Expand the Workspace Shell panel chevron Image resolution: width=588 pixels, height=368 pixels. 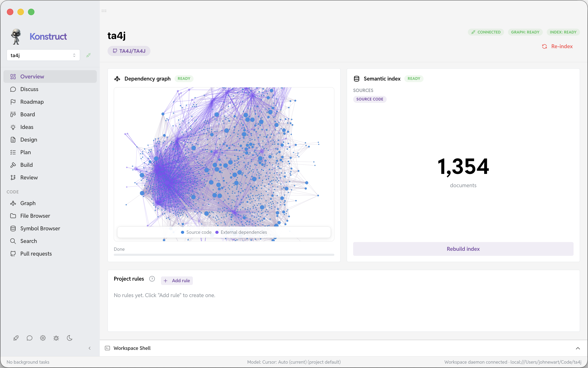[578, 348]
